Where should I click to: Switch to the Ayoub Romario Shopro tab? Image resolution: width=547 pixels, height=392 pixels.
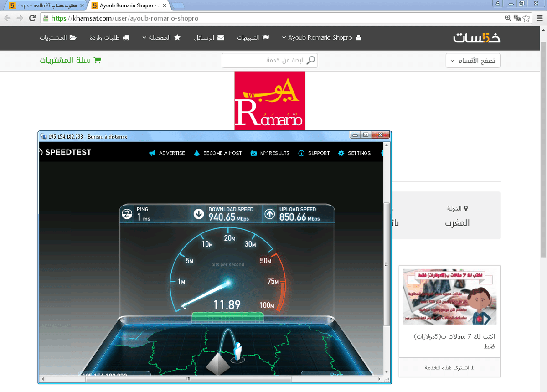click(129, 6)
